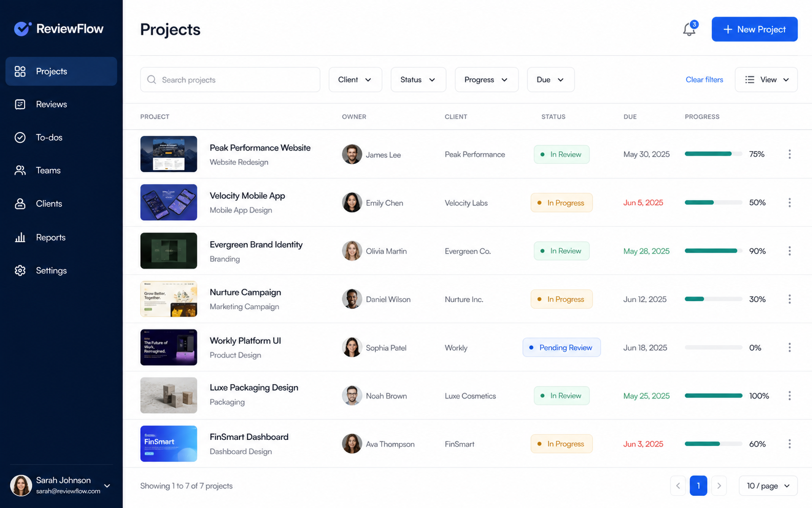Click Emily Chen's avatar
Screen dimensions: 812x508
click(x=352, y=202)
